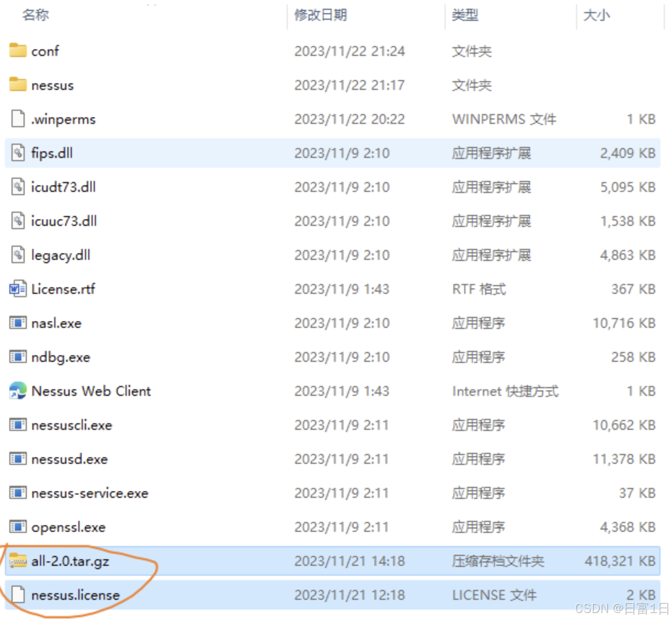Click the conf folder icon

(x=18, y=50)
